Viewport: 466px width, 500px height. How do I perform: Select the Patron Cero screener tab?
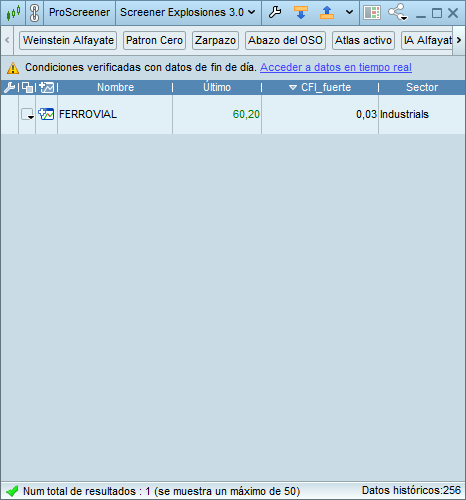point(154,40)
